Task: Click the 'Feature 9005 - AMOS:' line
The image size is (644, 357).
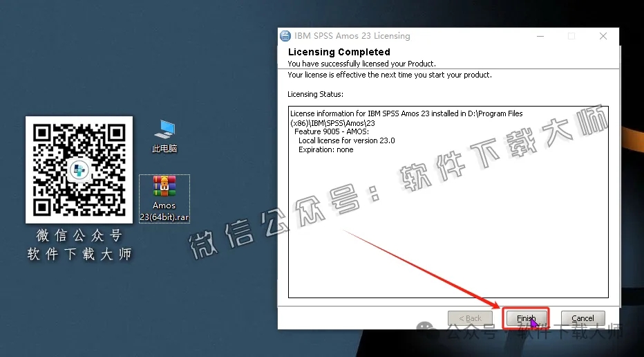Action: pos(332,131)
